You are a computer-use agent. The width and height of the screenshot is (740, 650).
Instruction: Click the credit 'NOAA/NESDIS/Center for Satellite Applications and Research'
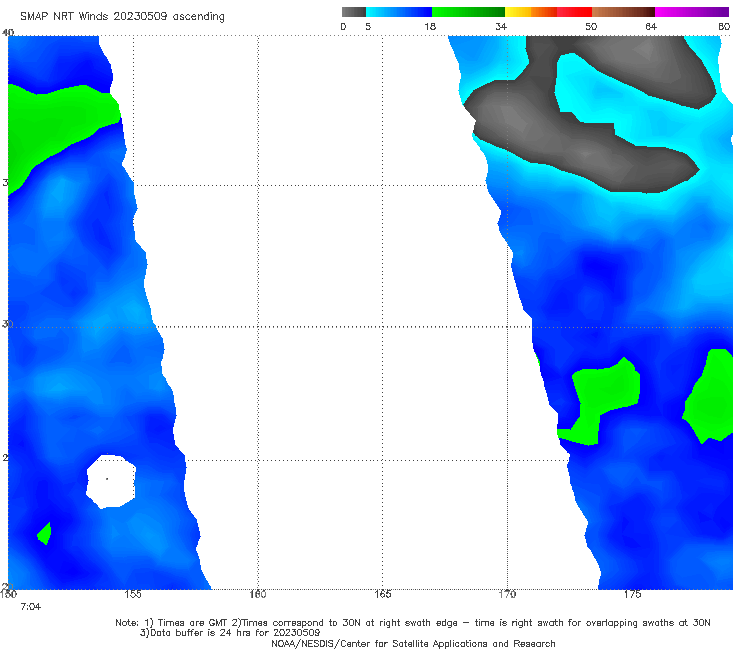[x=413, y=643]
